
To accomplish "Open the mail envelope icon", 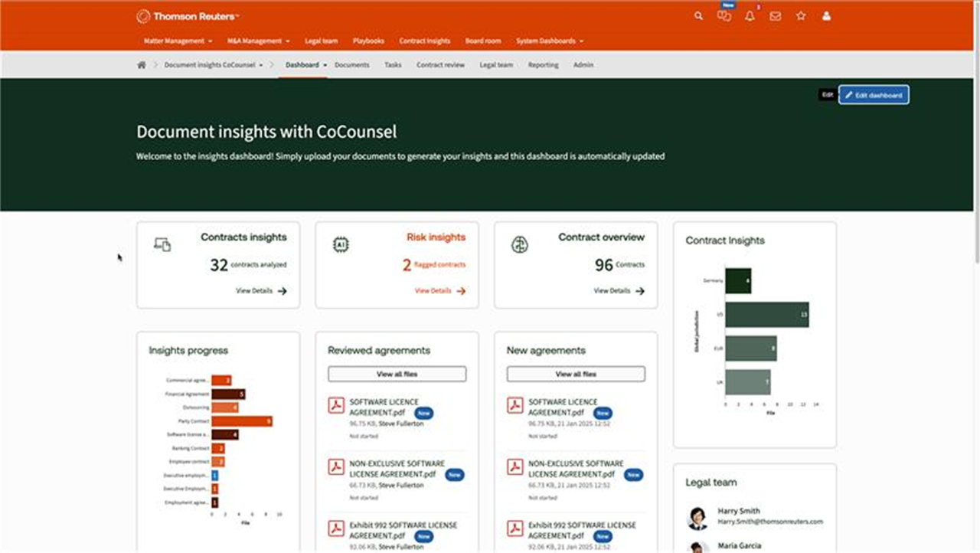I will 776,16.
